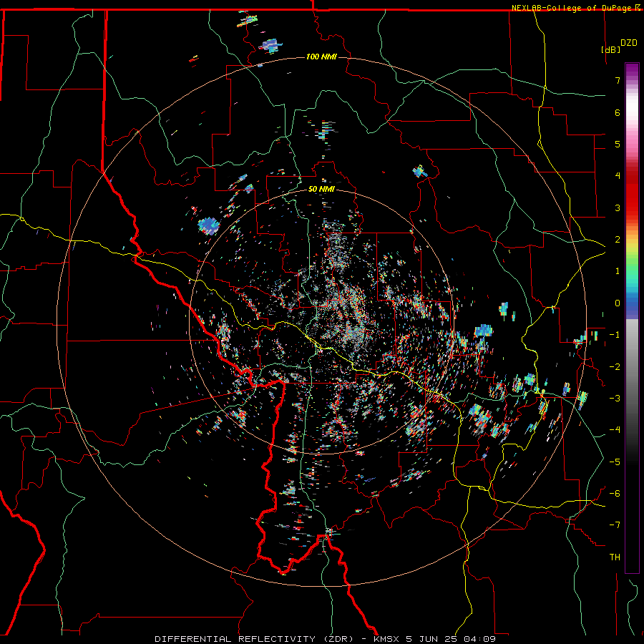Click the -4 value on color scale
The width and height of the screenshot is (644, 644).
615,429
